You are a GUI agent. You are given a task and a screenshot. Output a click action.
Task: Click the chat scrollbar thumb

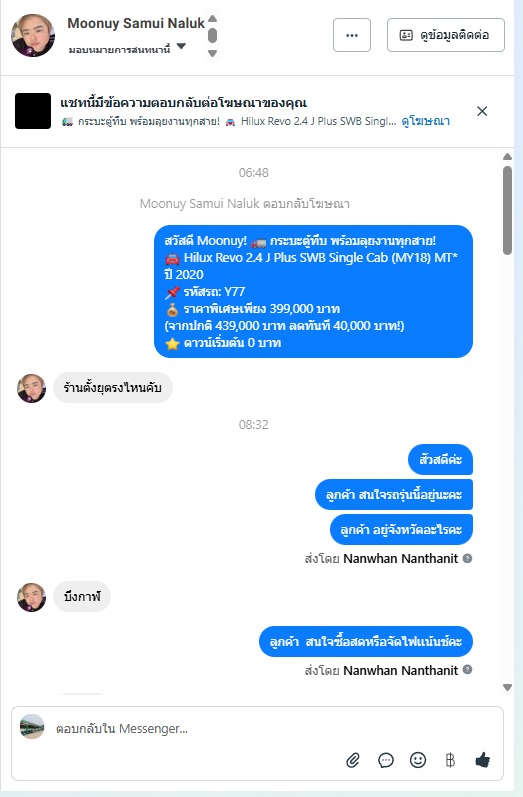(x=507, y=210)
